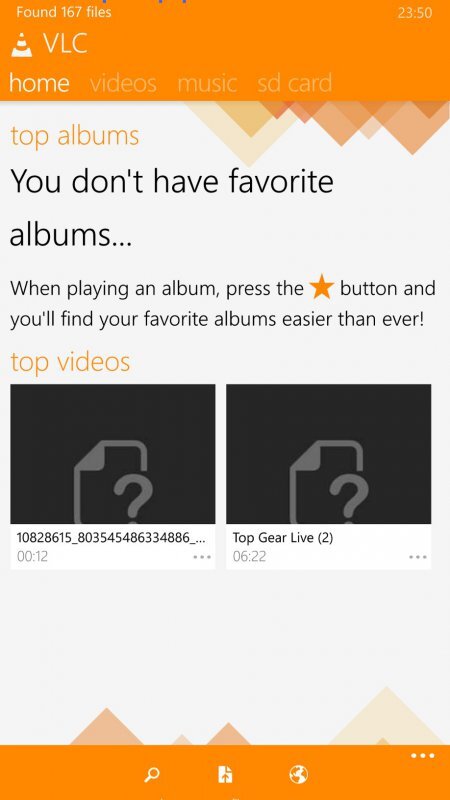Switch to the music tab
Viewport: 450px width, 800px height.
[207, 83]
